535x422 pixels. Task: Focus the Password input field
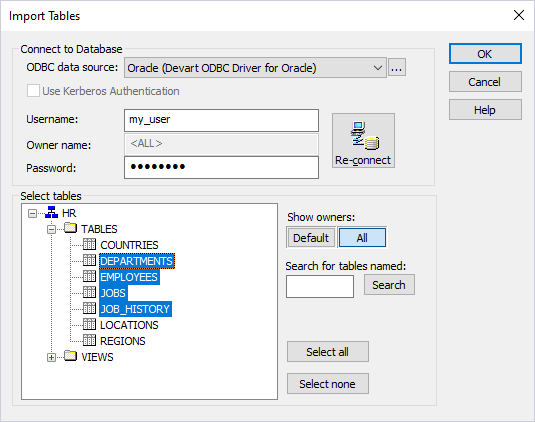(221, 167)
